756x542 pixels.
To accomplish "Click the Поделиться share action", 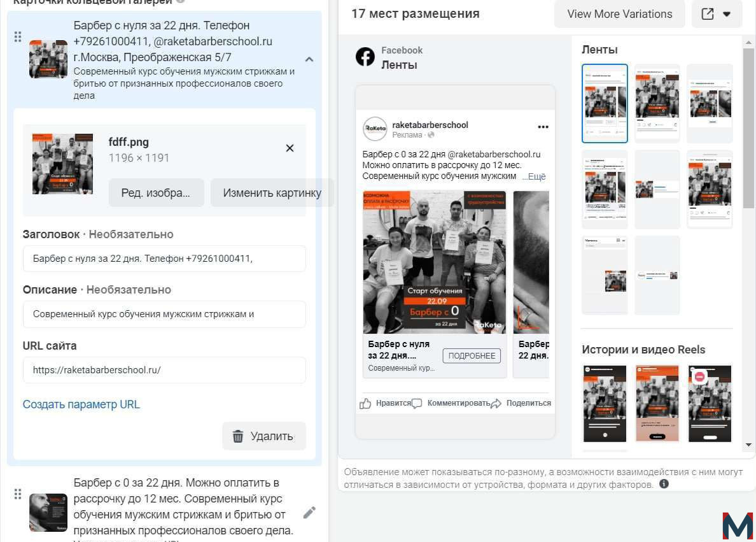I will pos(521,403).
